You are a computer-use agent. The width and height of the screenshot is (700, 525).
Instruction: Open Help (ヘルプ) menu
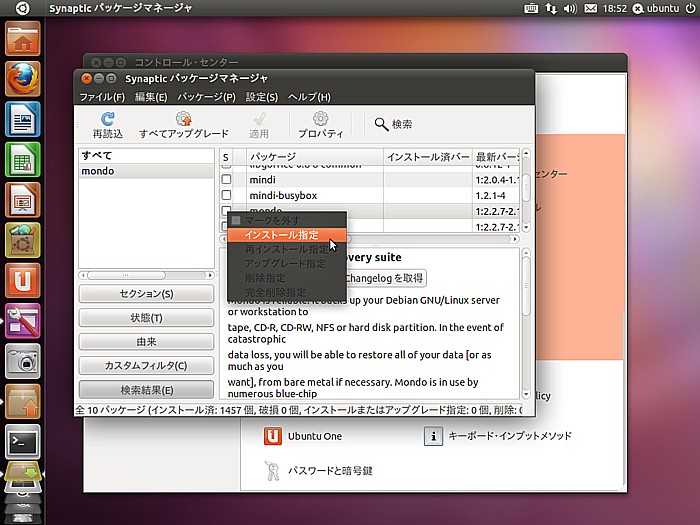point(309,97)
